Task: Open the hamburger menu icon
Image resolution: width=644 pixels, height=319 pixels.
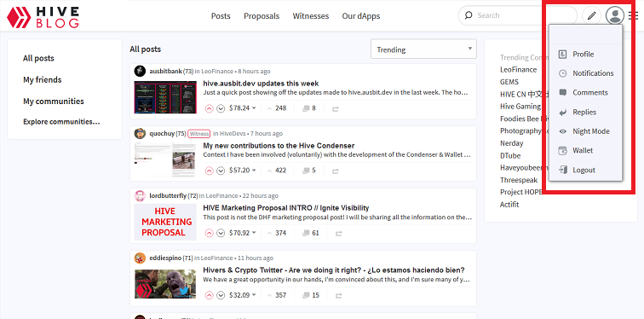Action: (x=633, y=15)
